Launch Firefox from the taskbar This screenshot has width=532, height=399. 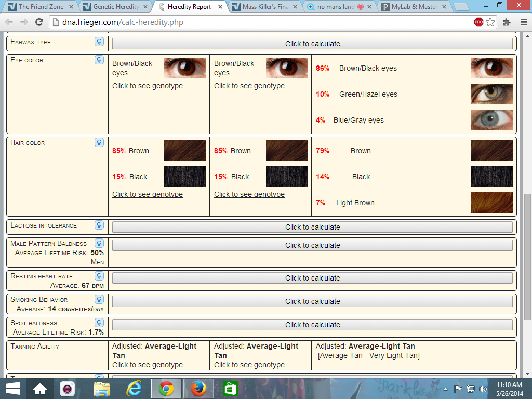[198, 388]
